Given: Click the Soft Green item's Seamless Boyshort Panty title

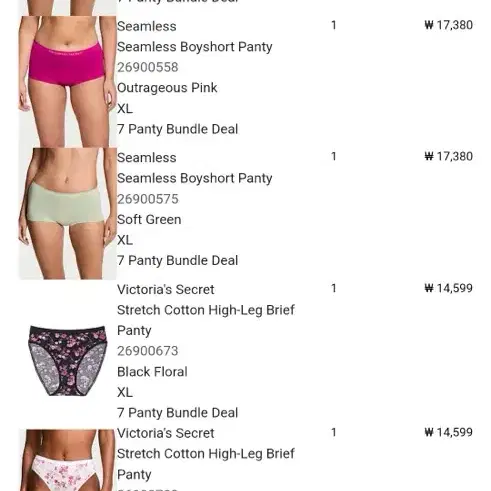Looking at the screenshot, I should [195, 178].
